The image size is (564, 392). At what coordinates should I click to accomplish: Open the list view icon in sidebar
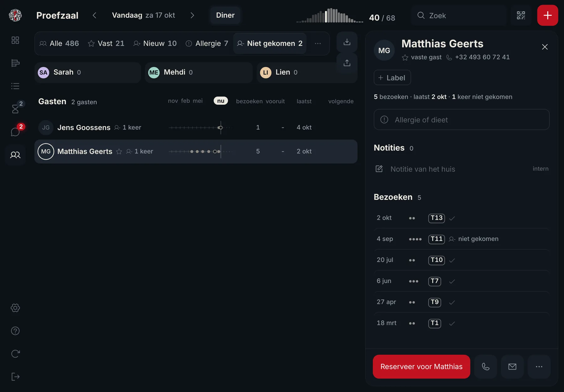(15, 86)
